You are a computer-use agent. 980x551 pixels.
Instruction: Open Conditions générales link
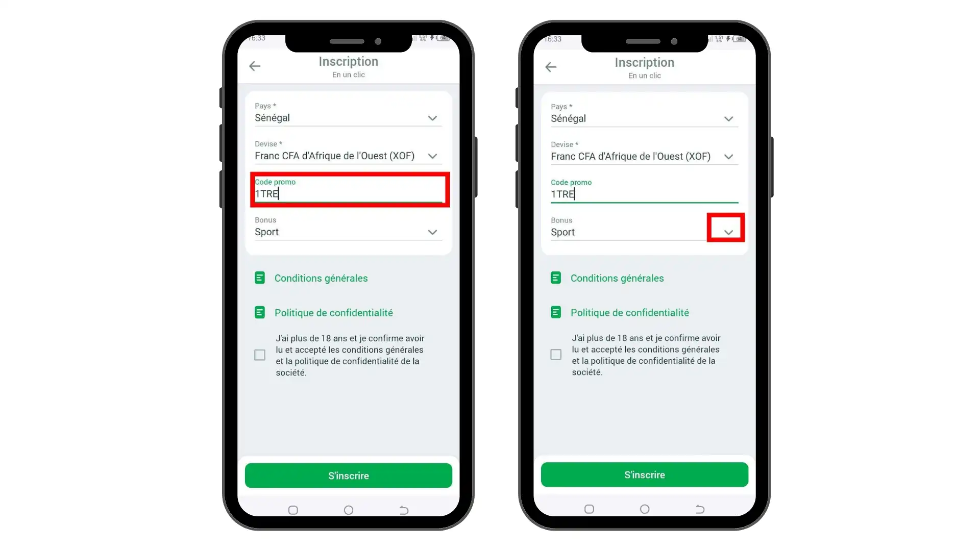coord(321,278)
